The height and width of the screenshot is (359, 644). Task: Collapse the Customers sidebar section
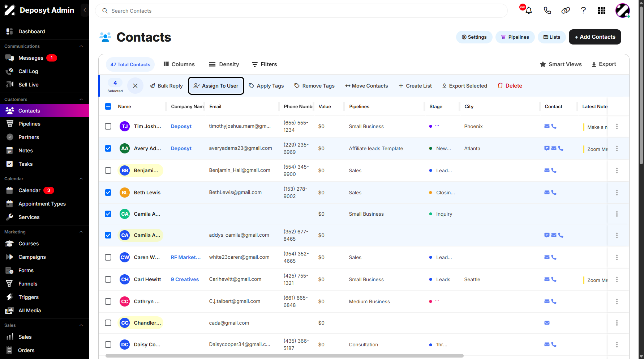click(81, 100)
